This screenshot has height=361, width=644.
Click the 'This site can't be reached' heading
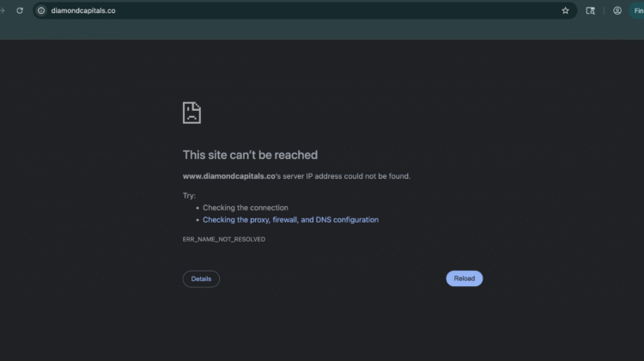[250, 156]
